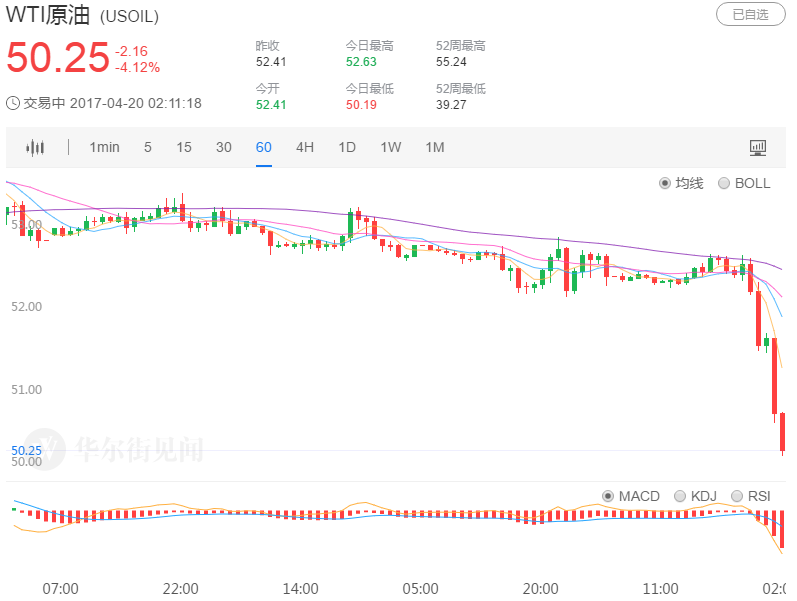The width and height of the screenshot is (797, 601).
Task: Open the 15 minute timeframe
Action: (x=184, y=148)
